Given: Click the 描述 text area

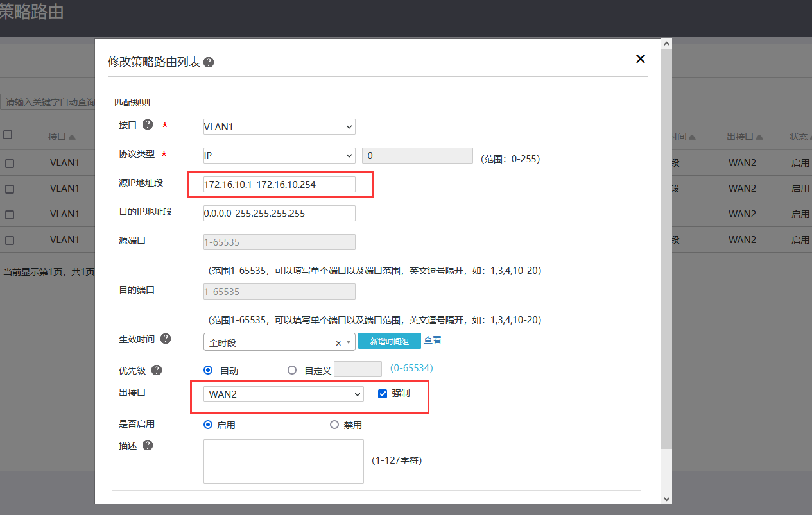Looking at the screenshot, I should (284, 461).
